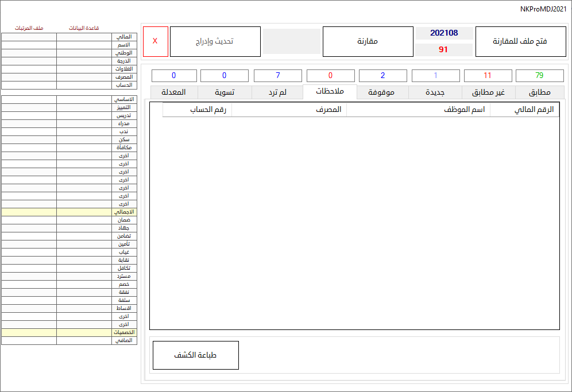Viewport: 572px width, 392px height.
Task: Select the المالي row label
Action: (x=125, y=37)
